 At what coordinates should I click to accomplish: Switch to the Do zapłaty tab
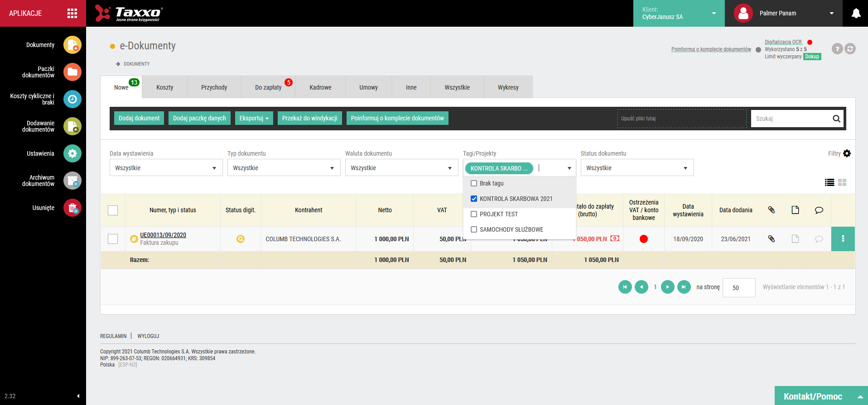[x=268, y=87]
